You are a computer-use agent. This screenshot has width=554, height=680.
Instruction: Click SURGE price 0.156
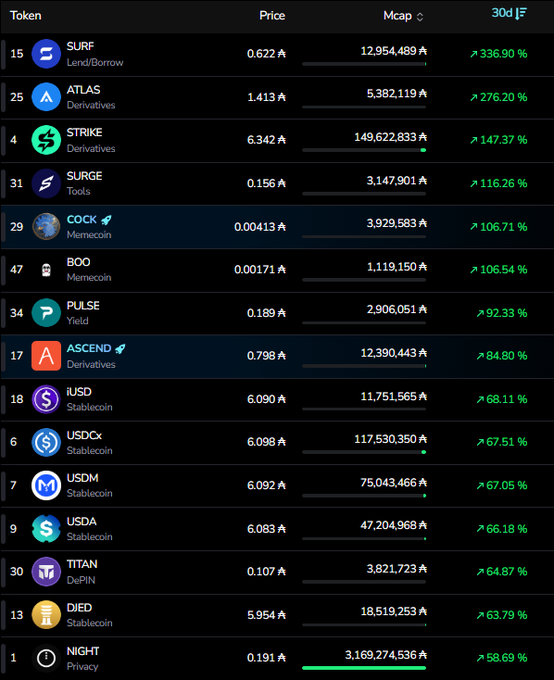point(266,183)
